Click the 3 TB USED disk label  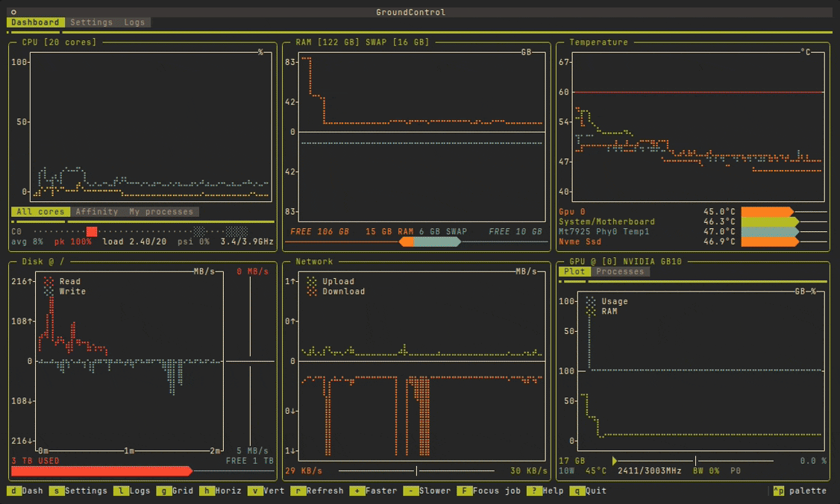35,461
